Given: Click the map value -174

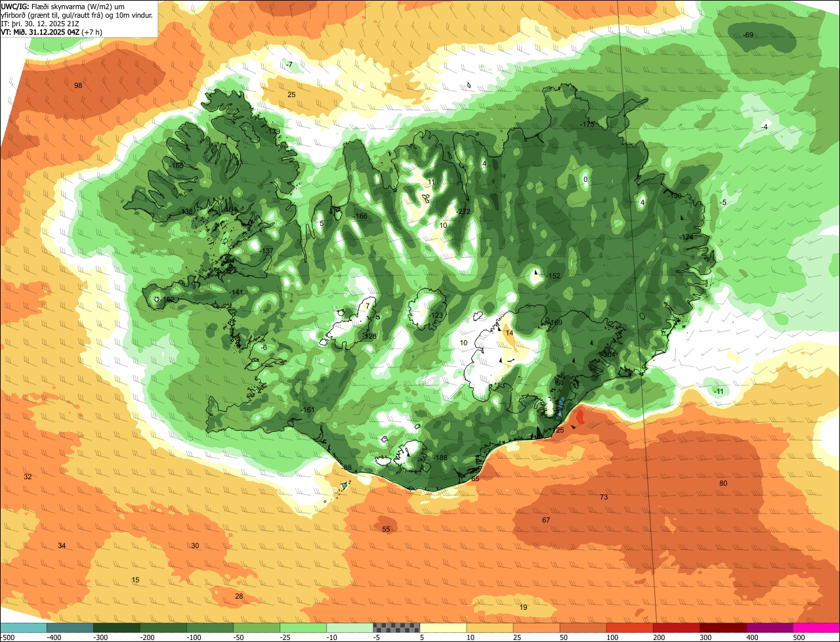Looking at the screenshot, I should [x=686, y=237].
